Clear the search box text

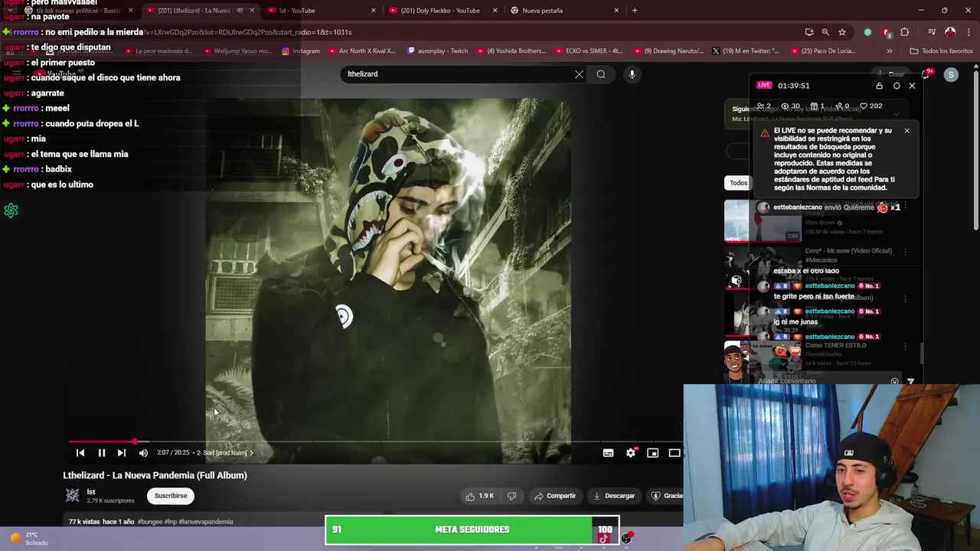[x=579, y=74]
